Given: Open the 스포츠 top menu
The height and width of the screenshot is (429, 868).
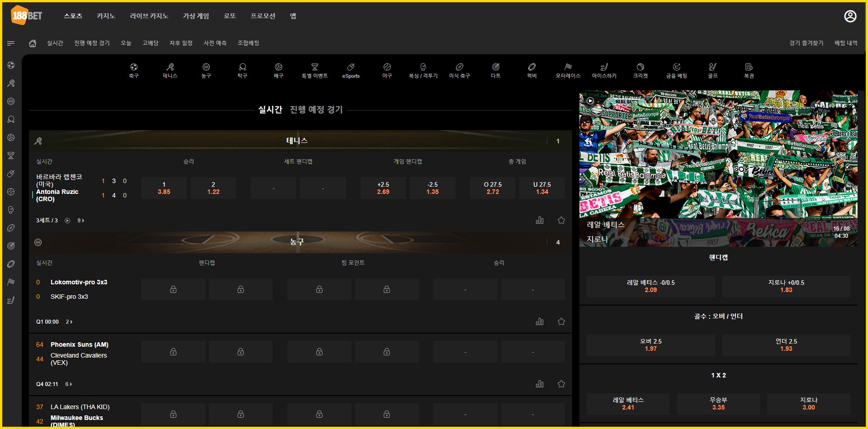Looking at the screenshot, I should click(x=73, y=16).
